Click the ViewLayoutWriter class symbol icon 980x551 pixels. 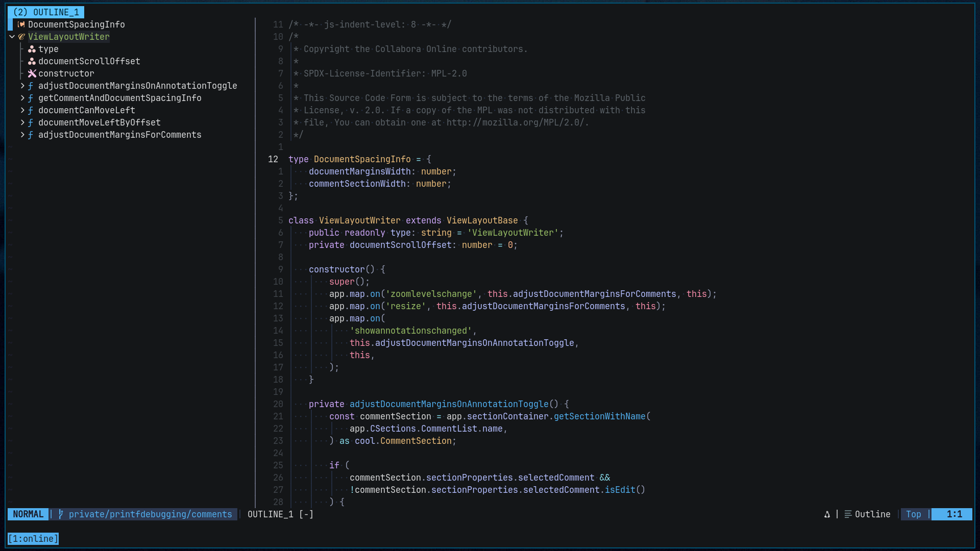point(21,37)
